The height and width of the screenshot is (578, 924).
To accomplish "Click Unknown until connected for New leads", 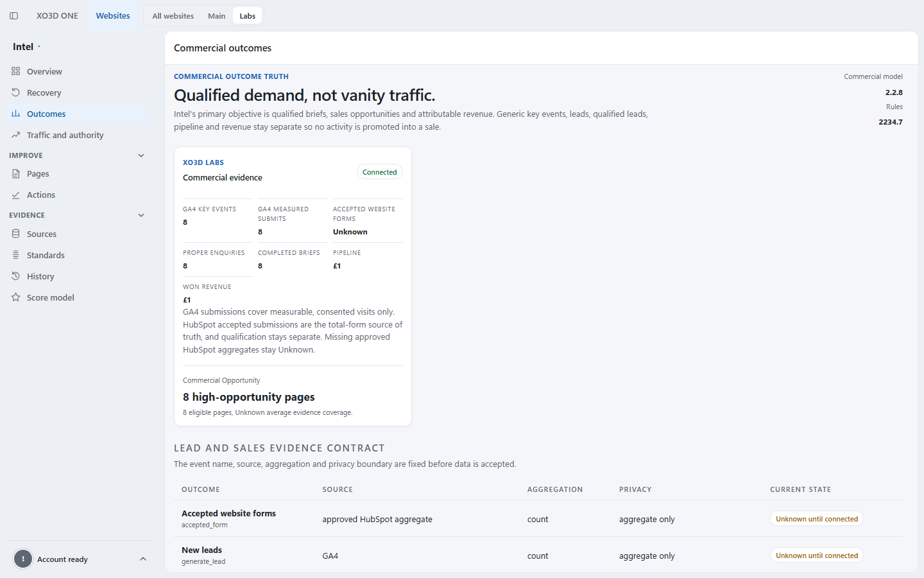I will coord(817,556).
